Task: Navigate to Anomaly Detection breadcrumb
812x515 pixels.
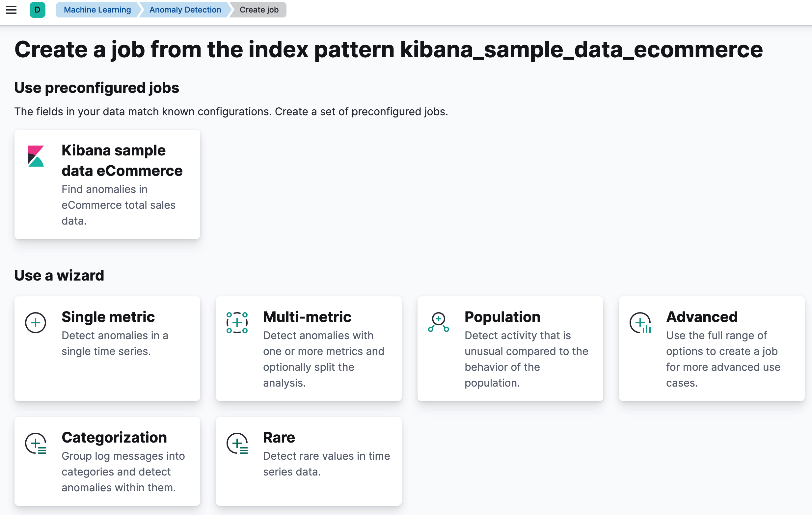Action: point(185,10)
